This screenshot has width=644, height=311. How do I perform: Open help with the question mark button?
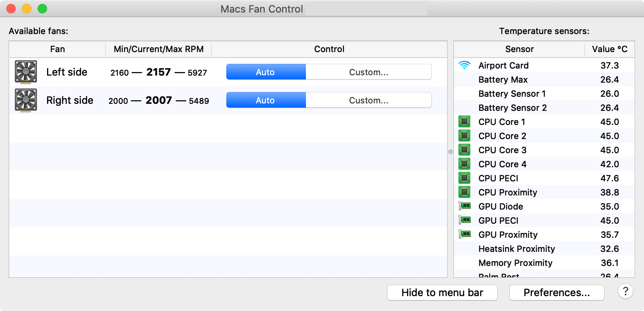(x=626, y=291)
